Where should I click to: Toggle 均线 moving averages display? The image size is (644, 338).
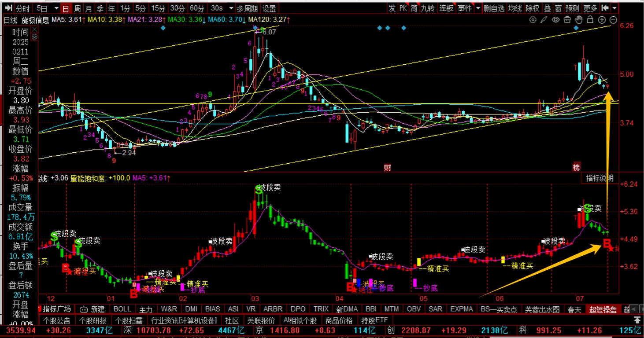point(515,8)
